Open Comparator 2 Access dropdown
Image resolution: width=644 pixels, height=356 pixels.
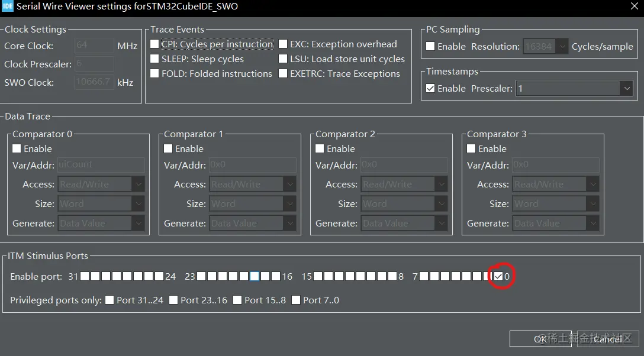(404, 184)
